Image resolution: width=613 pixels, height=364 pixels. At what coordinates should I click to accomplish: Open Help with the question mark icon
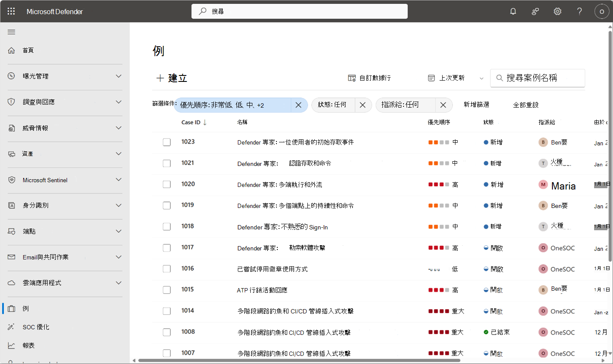click(579, 12)
